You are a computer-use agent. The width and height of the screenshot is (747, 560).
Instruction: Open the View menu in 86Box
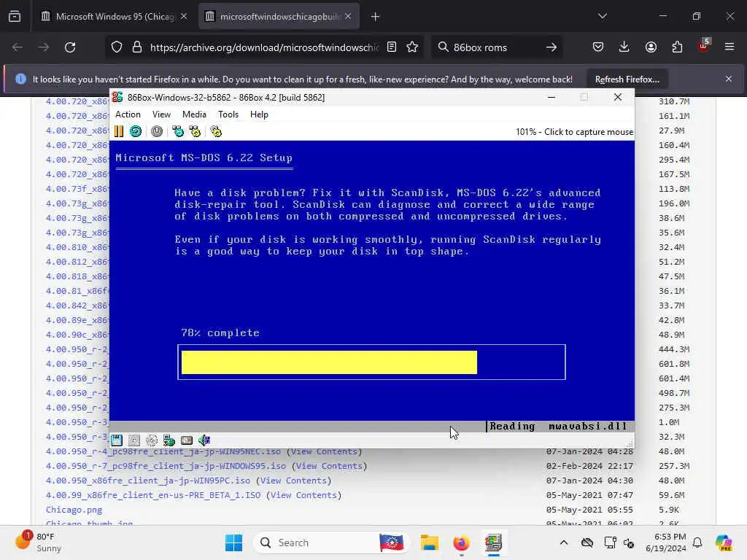click(161, 114)
